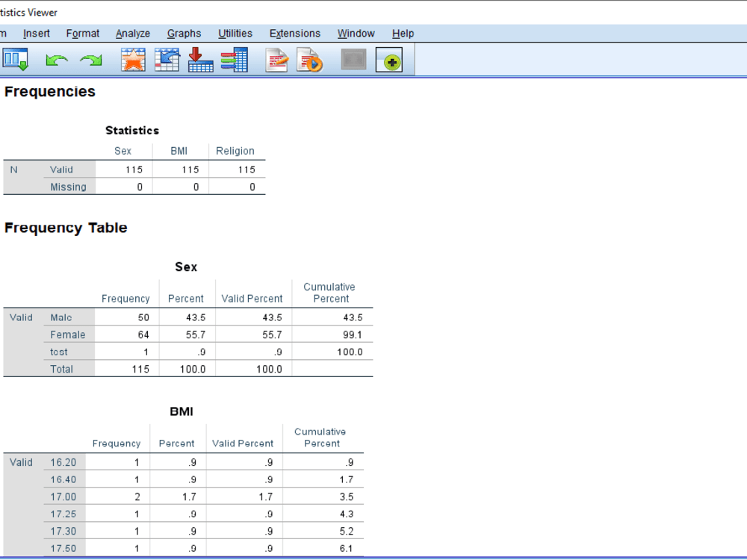Click the Frequencies output heading
This screenshot has height=560, width=747.
(x=50, y=91)
